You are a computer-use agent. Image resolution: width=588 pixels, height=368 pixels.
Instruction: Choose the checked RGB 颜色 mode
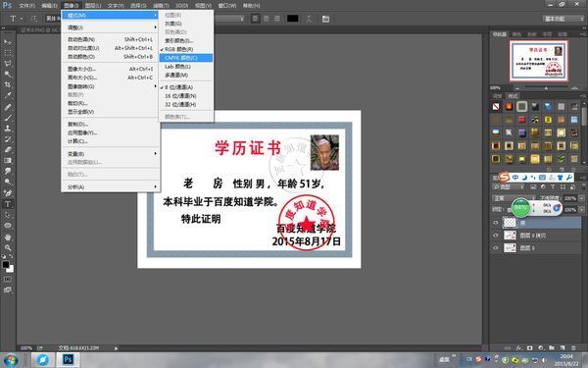(186, 49)
